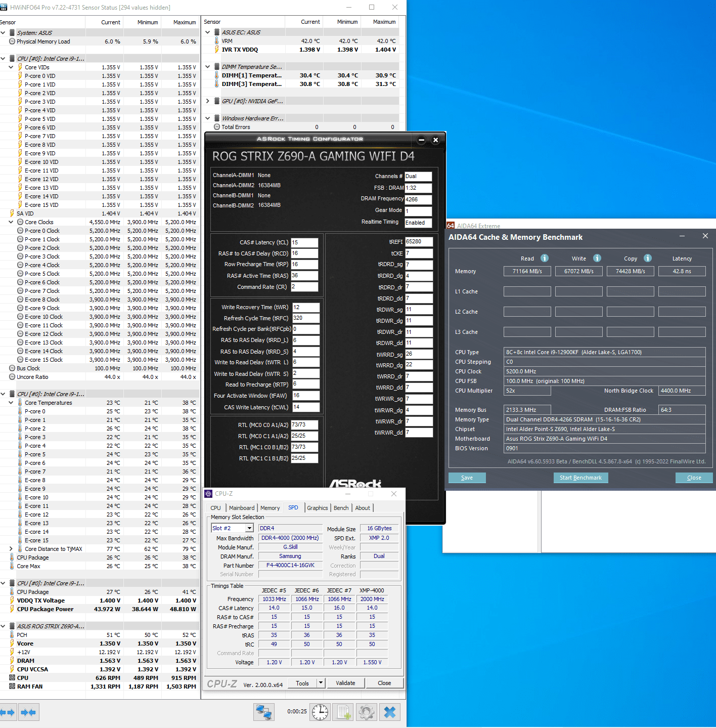Select the Uncore Ratio row

pos(99,377)
